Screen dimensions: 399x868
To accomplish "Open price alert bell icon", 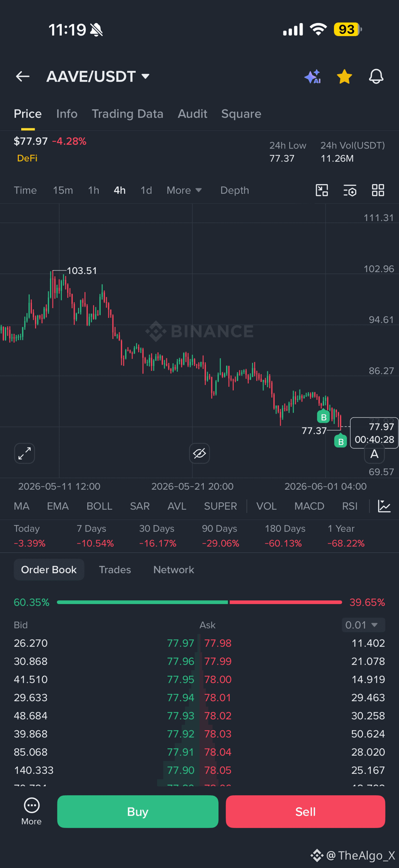I will 376,77.
